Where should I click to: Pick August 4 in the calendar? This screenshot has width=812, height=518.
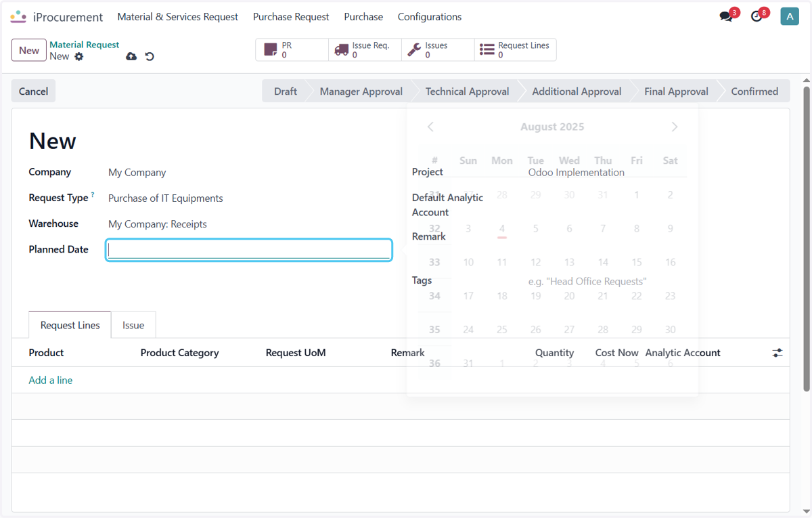coord(502,229)
